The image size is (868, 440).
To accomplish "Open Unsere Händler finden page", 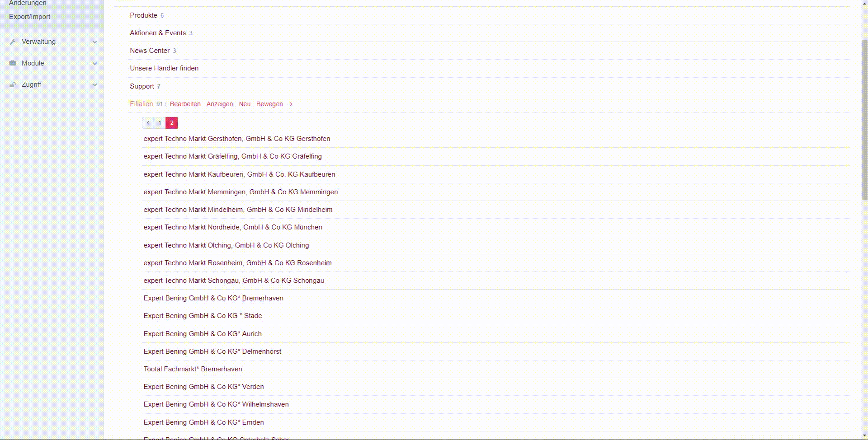I will coord(164,68).
